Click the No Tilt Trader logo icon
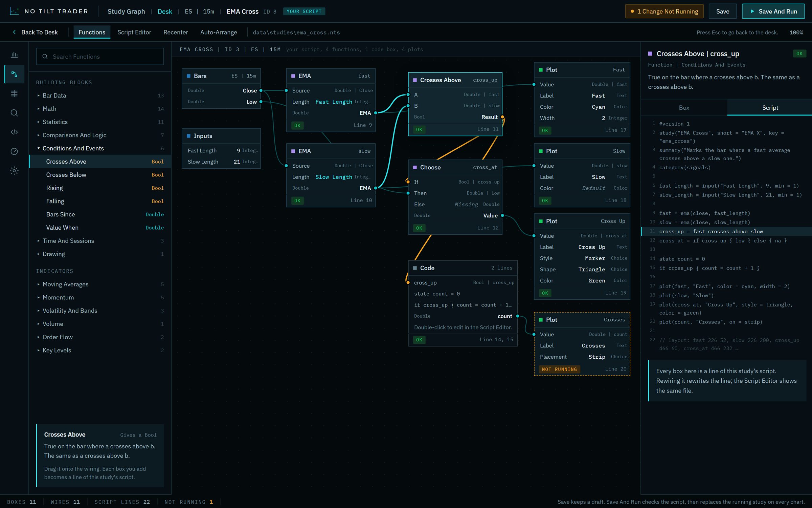Viewport: 812px width, 508px height. tap(14, 11)
